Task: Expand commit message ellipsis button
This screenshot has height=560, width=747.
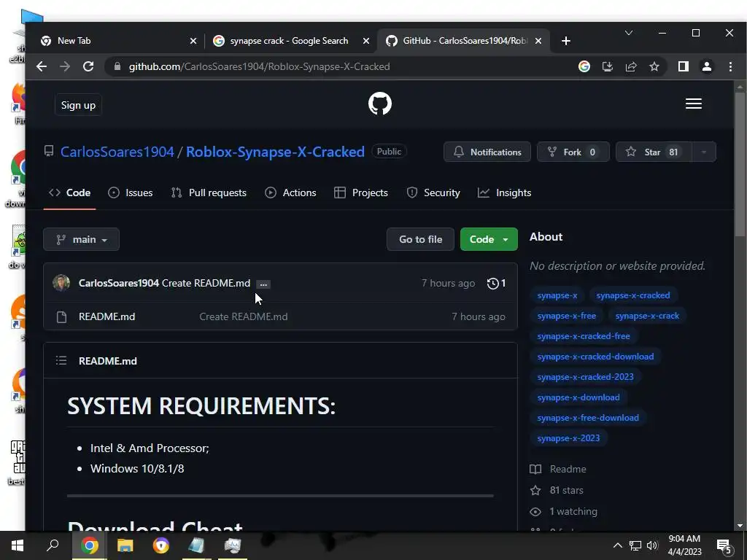Action: click(263, 284)
